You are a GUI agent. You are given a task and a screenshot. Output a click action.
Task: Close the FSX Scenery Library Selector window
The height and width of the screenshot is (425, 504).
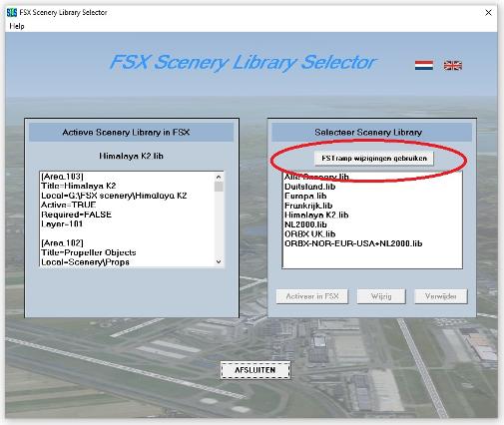488,13
